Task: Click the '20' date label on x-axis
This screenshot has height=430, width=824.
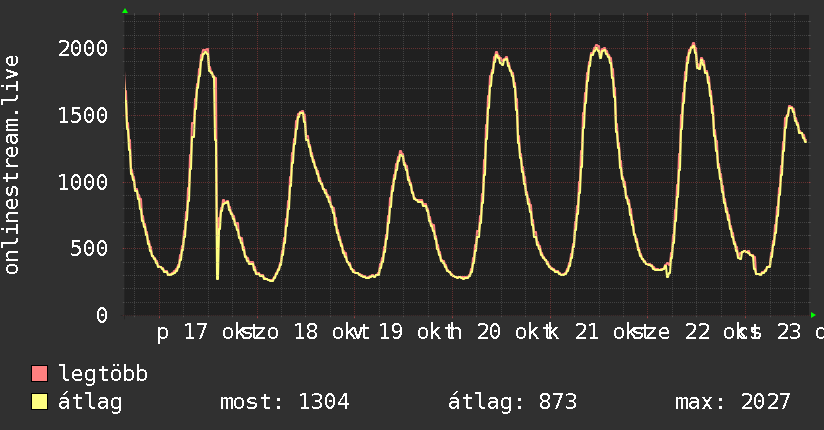Action: (x=489, y=332)
